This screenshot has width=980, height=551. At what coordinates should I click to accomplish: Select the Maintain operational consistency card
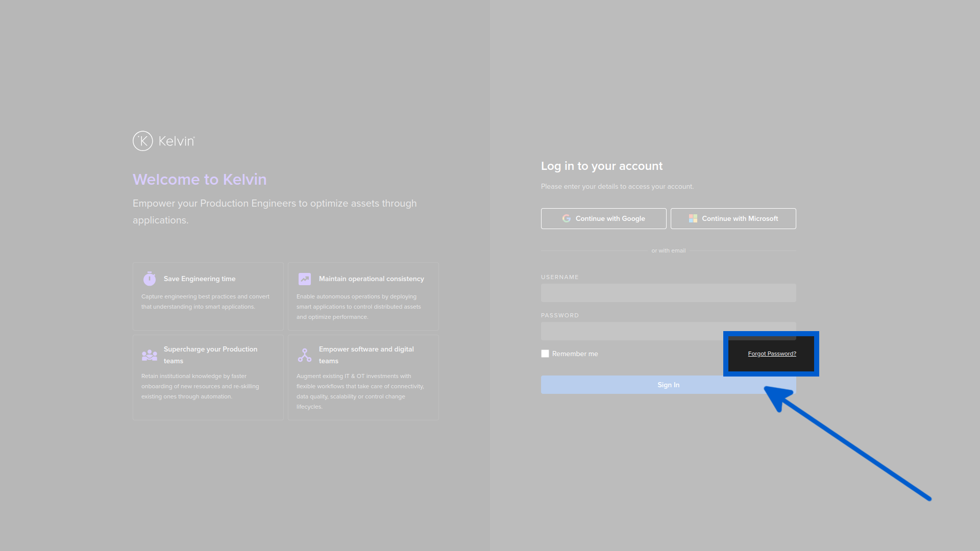[x=363, y=296]
